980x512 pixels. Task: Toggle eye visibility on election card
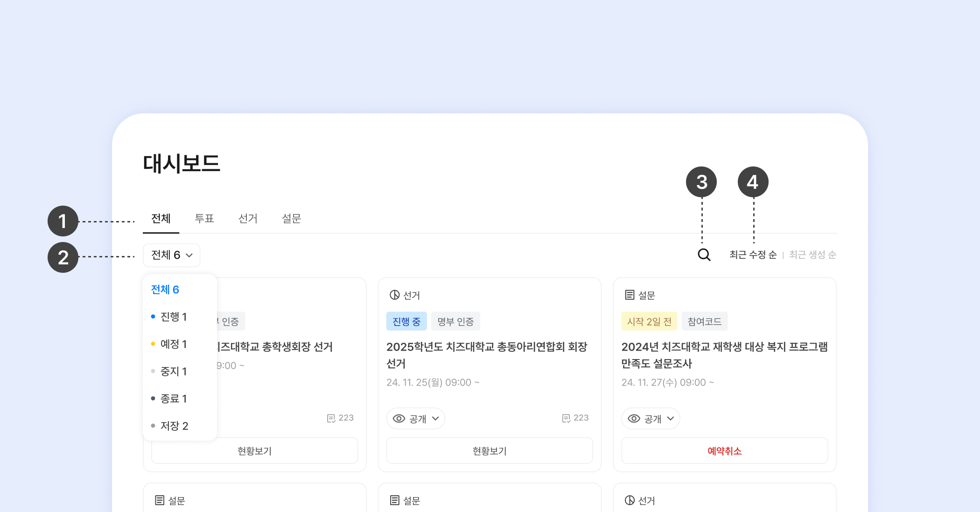pos(399,419)
